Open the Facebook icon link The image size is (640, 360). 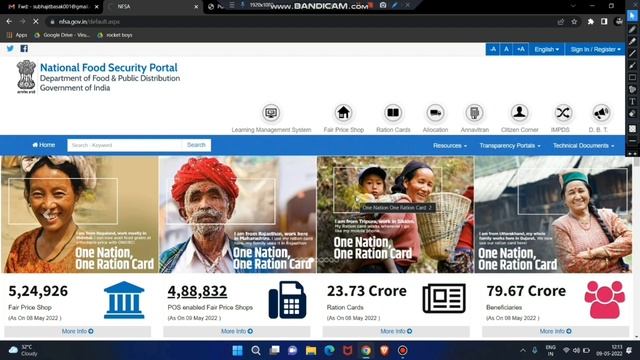(x=24, y=49)
